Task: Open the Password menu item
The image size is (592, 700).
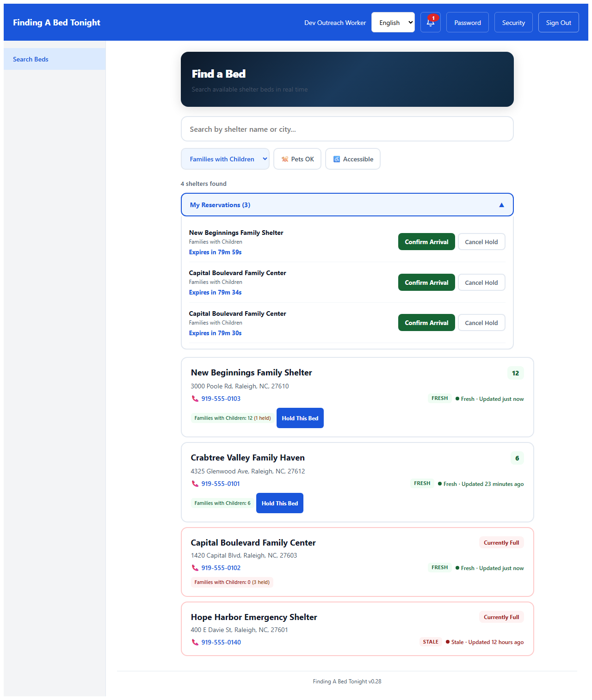Action: click(467, 23)
